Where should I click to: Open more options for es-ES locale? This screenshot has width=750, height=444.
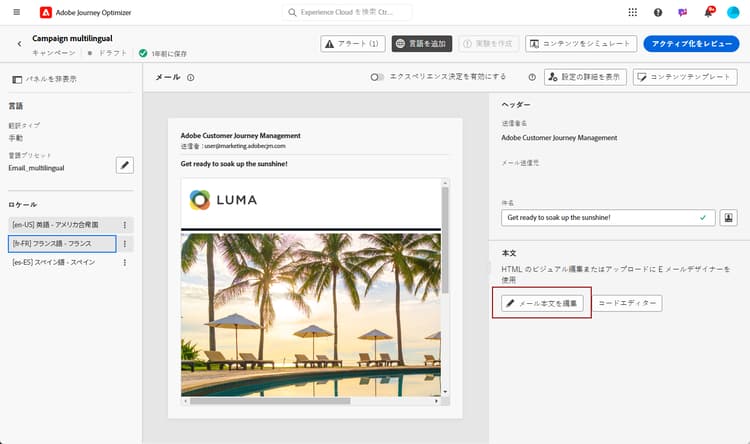click(125, 263)
